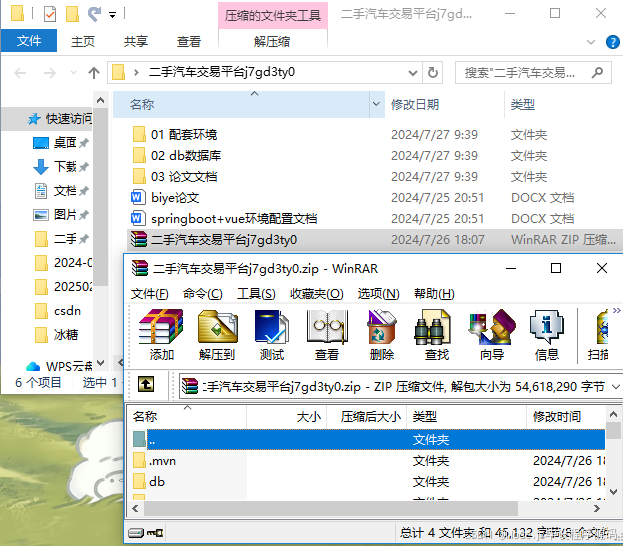Screen dimensions: 623x546
Task: Sort WinRAR list by 修改时间 column
Action: (566, 416)
